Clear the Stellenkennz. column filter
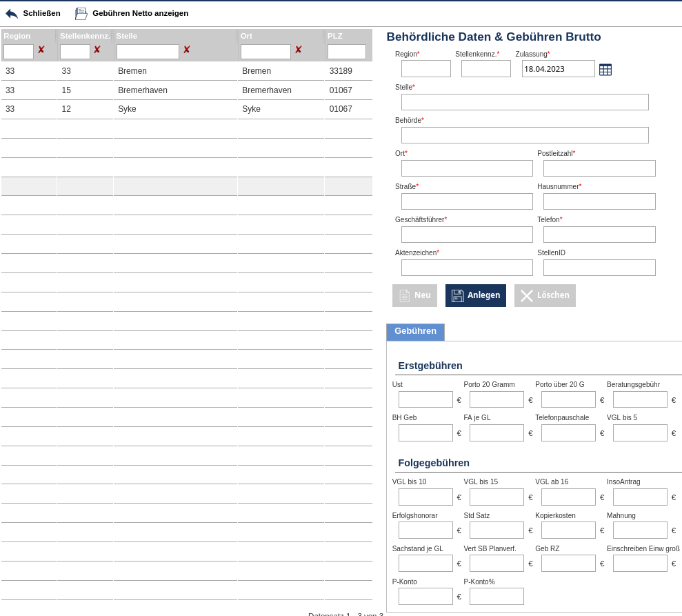 [x=97, y=50]
